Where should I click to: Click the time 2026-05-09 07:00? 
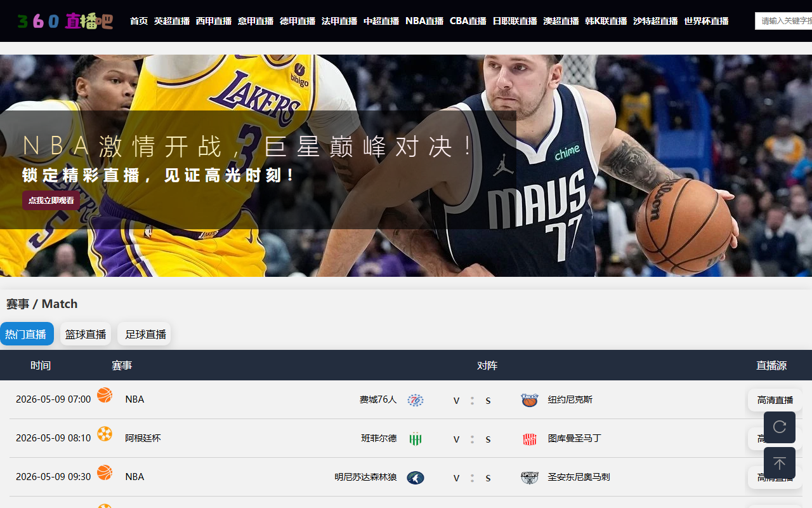tap(53, 399)
